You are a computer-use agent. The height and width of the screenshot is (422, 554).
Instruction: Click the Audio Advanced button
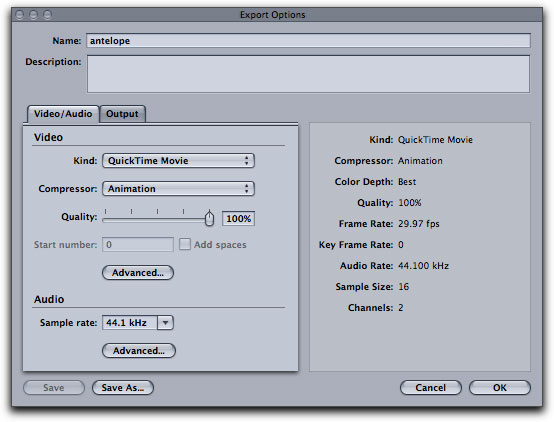(139, 351)
